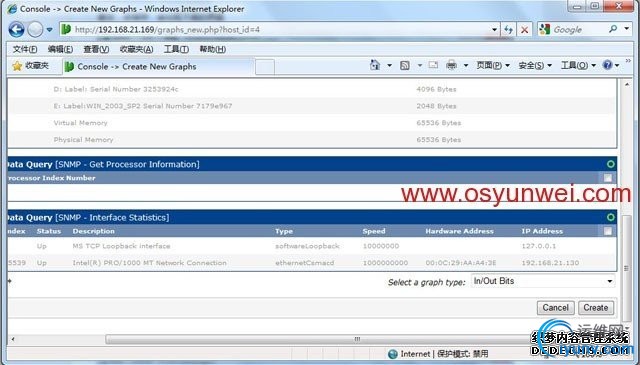Screen dimensions: 640x365
Task: Click the Read Mail icon
Action: (x=433, y=65)
